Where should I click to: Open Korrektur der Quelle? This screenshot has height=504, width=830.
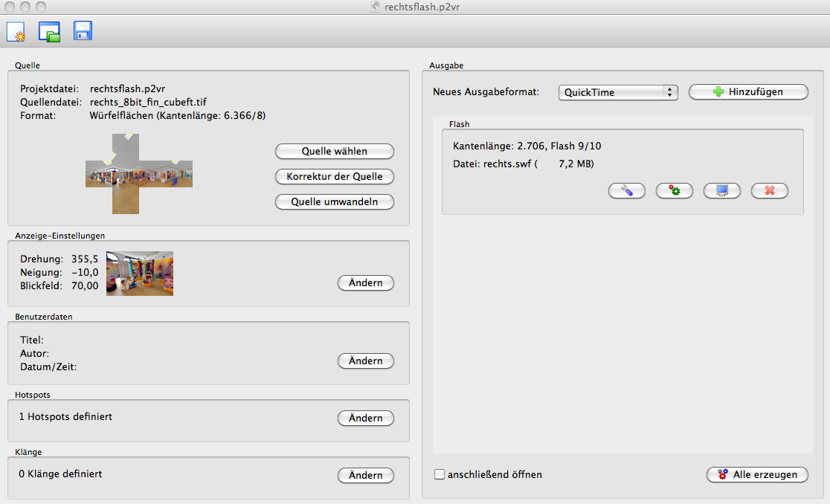(335, 177)
